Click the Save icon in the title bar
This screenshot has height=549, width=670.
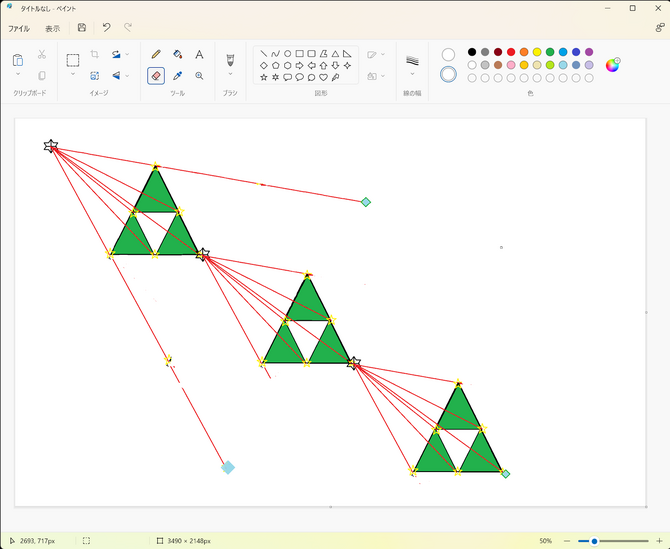click(x=82, y=28)
